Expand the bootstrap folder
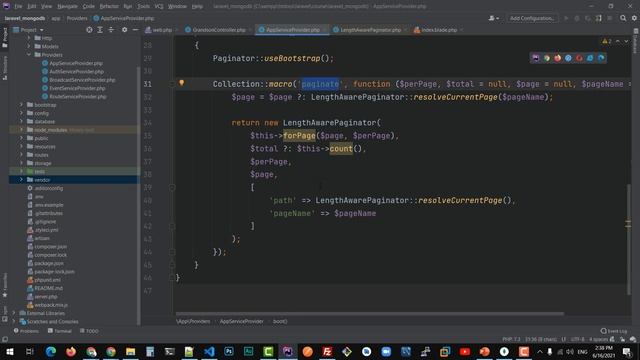This screenshot has height=360, width=640. click(x=21, y=104)
